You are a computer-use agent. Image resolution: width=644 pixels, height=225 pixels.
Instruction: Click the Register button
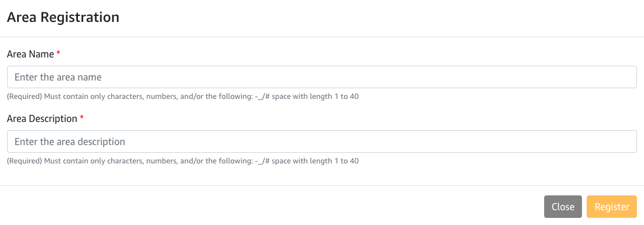[x=612, y=207]
